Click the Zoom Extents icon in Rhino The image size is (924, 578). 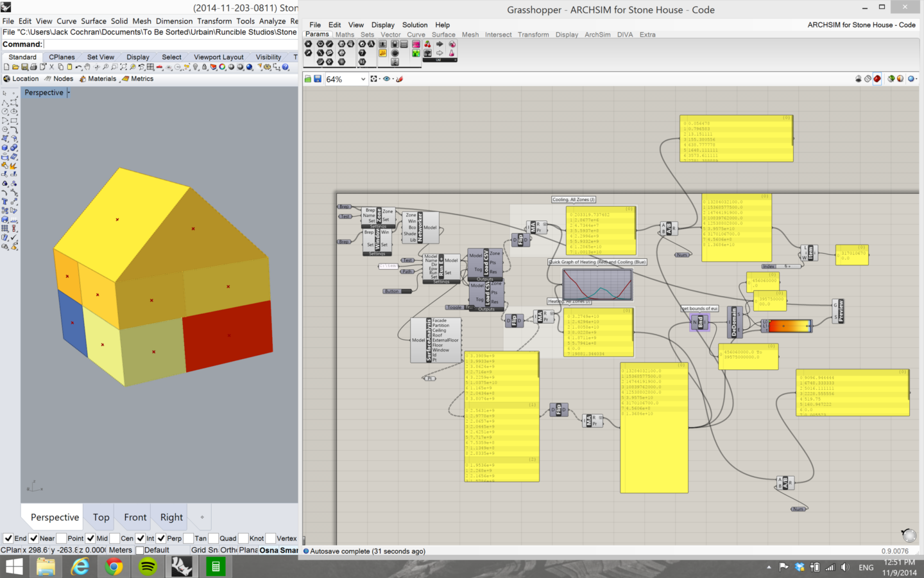click(x=124, y=67)
